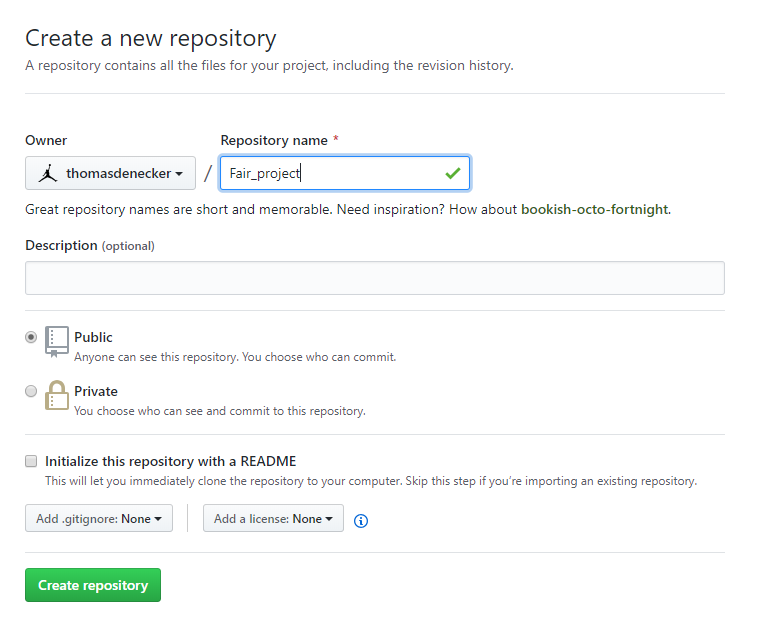Click 'Anyone can see this repository' text

coord(235,357)
